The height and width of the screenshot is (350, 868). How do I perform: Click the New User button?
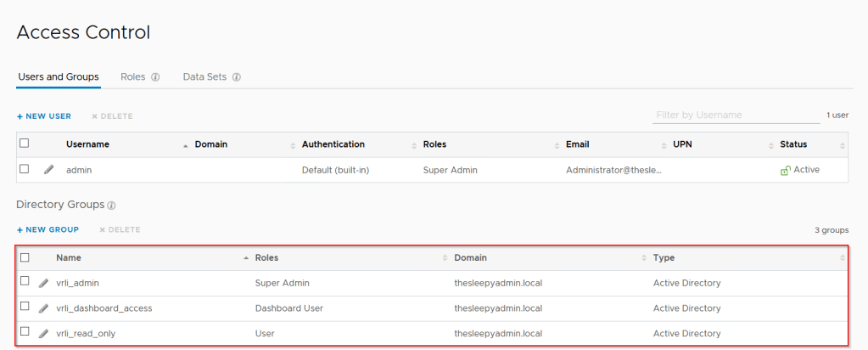coord(44,116)
